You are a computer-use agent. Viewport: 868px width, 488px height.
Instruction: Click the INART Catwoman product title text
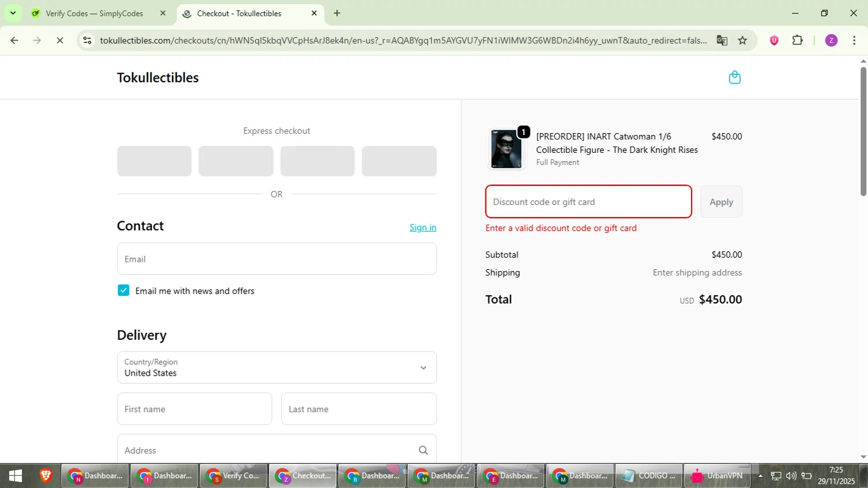click(617, 143)
